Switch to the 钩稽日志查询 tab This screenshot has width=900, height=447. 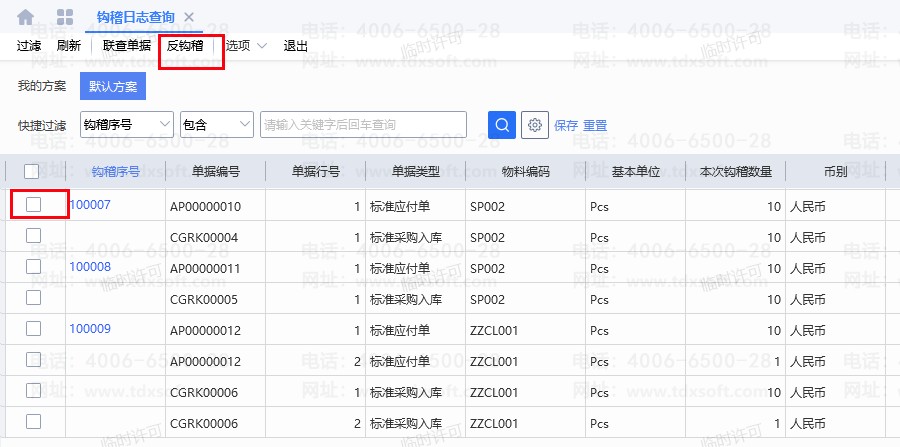[x=136, y=17]
